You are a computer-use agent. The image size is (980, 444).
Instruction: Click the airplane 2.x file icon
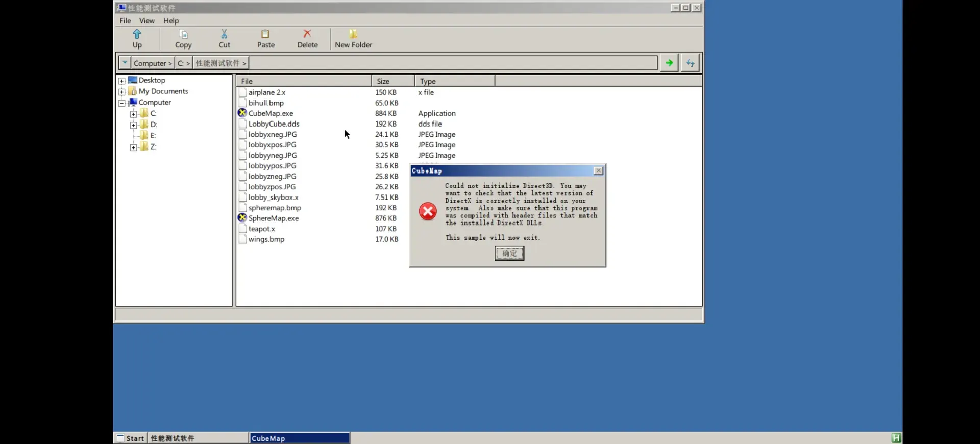coord(243,92)
